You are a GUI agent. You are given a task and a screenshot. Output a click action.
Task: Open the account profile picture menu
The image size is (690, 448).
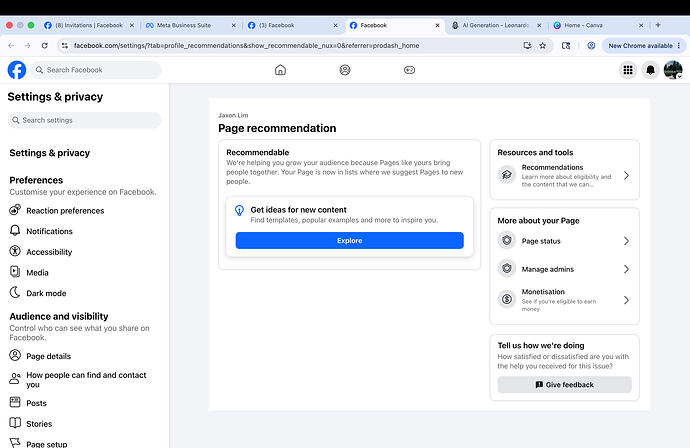click(673, 70)
